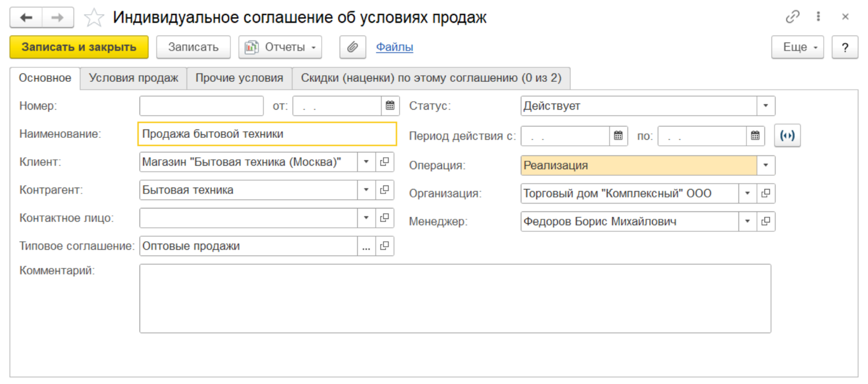Open the Отчеты dropdown menu
868x384 pixels.
click(x=280, y=47)
